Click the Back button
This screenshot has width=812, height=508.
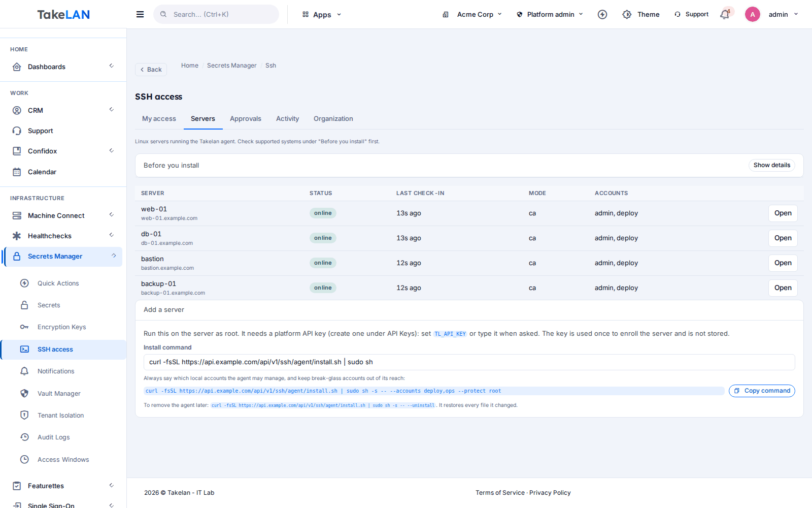pyautogui.click(x=151, y=70)
